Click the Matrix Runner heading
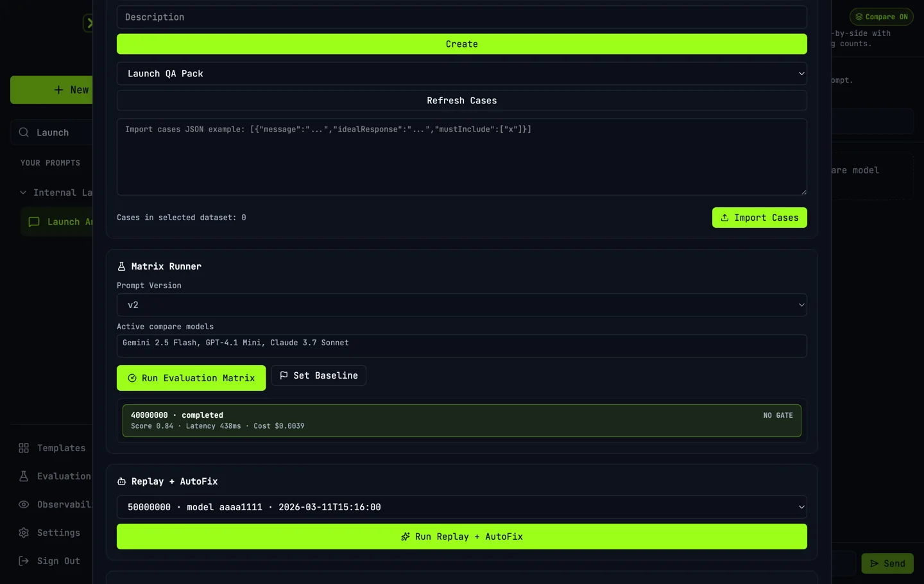This screenshot has height=584, width=924. pyautogui.click(x=166, y=266)
